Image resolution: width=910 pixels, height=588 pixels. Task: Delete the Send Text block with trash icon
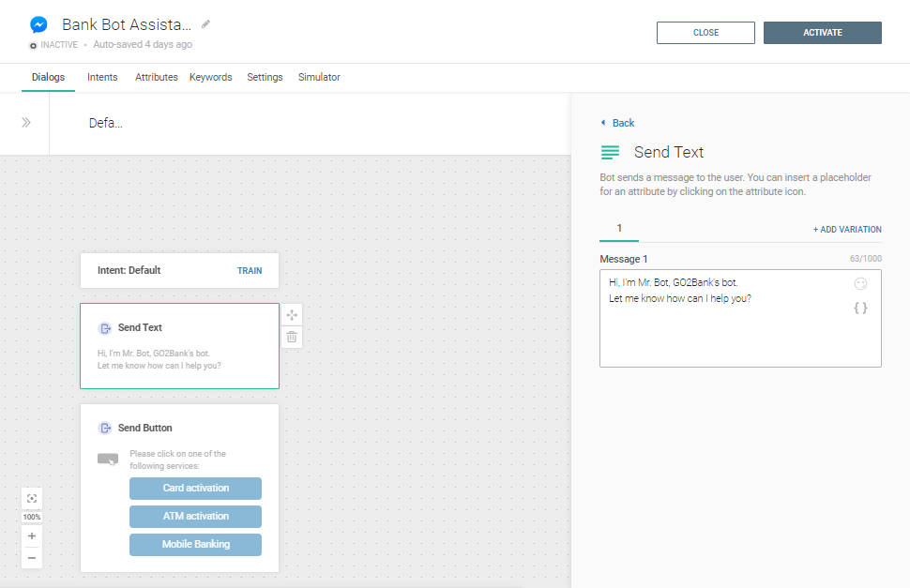point(292,337)
